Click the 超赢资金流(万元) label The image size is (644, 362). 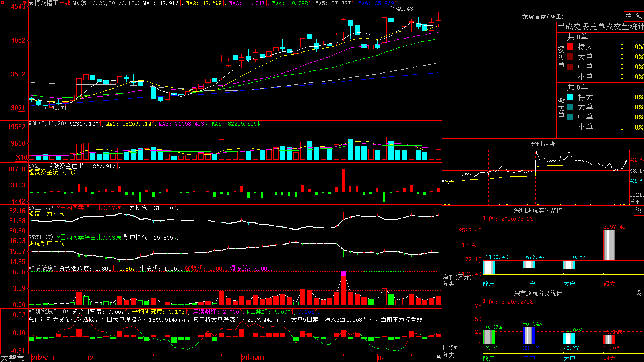(x=52, y=172)
